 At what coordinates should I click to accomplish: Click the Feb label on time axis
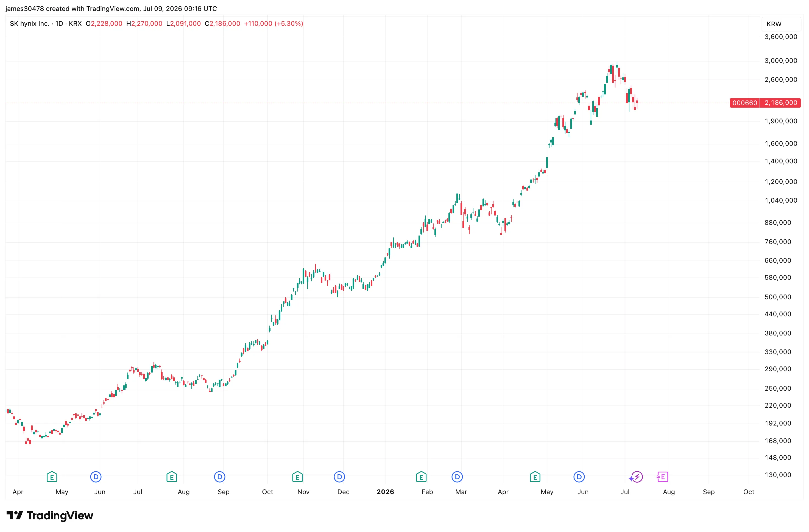[x=427, y=492]
